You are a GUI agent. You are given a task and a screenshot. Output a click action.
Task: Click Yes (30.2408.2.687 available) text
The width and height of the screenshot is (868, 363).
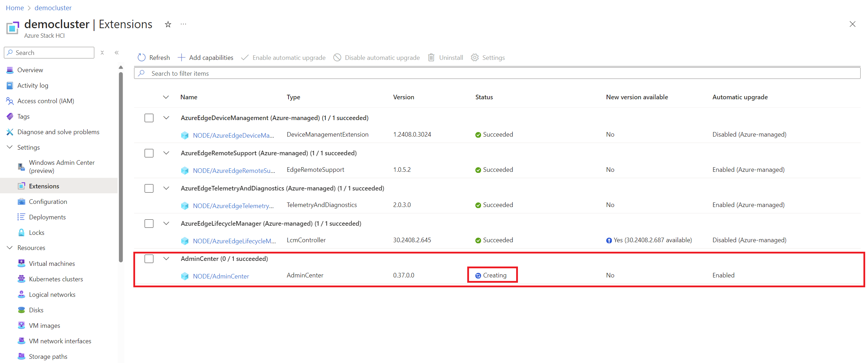[x=653, y=240]
